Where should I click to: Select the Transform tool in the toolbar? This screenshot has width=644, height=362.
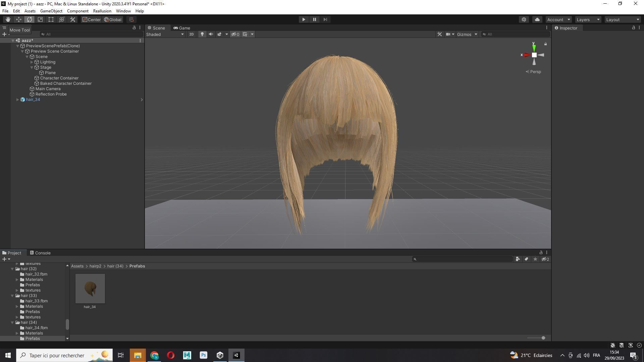(x=61, y=19)
